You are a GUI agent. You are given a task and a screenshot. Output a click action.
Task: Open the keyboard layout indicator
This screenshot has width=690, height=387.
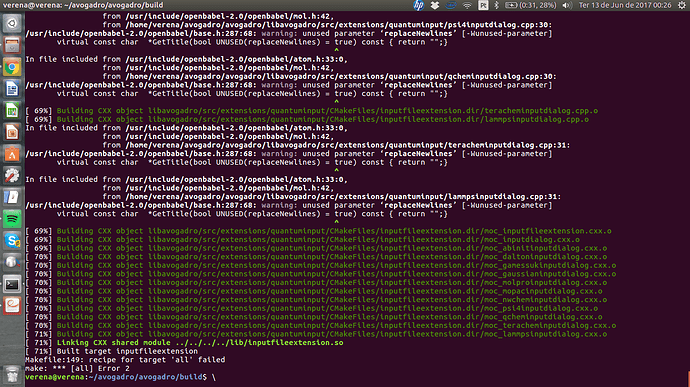[x=483, y=5]
